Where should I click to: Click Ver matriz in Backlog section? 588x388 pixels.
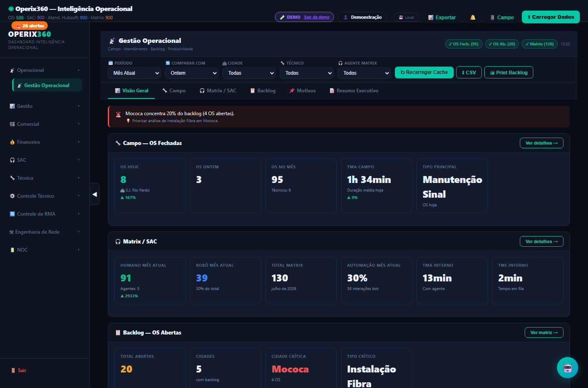click(544, 332)
